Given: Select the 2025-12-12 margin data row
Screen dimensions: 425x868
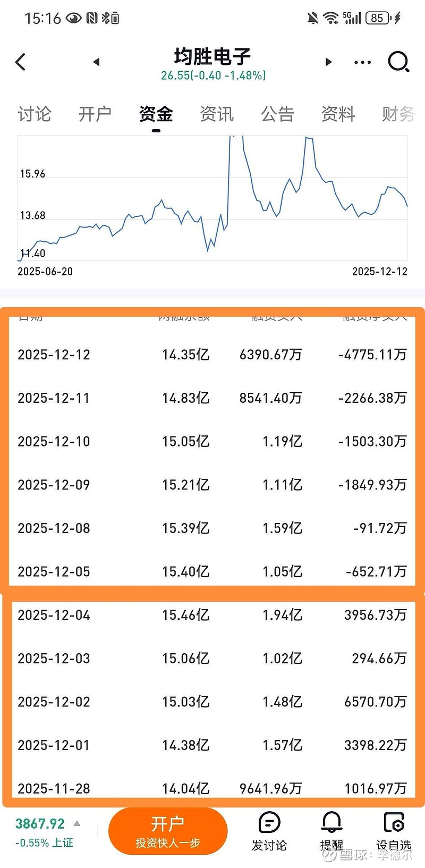Looking at the screenshot, I should click(212, 355).
